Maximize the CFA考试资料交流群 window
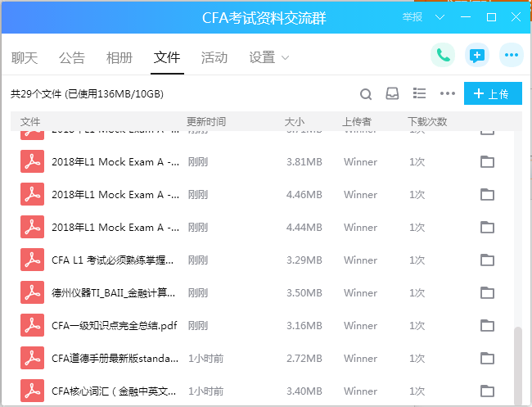 pyautogui.click(x=491, y=17)
